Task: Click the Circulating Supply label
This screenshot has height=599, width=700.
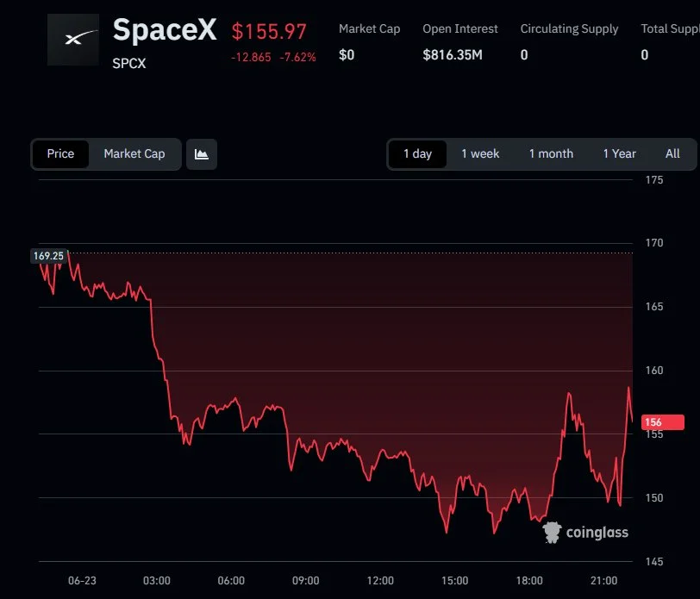Action: [569, 29]
